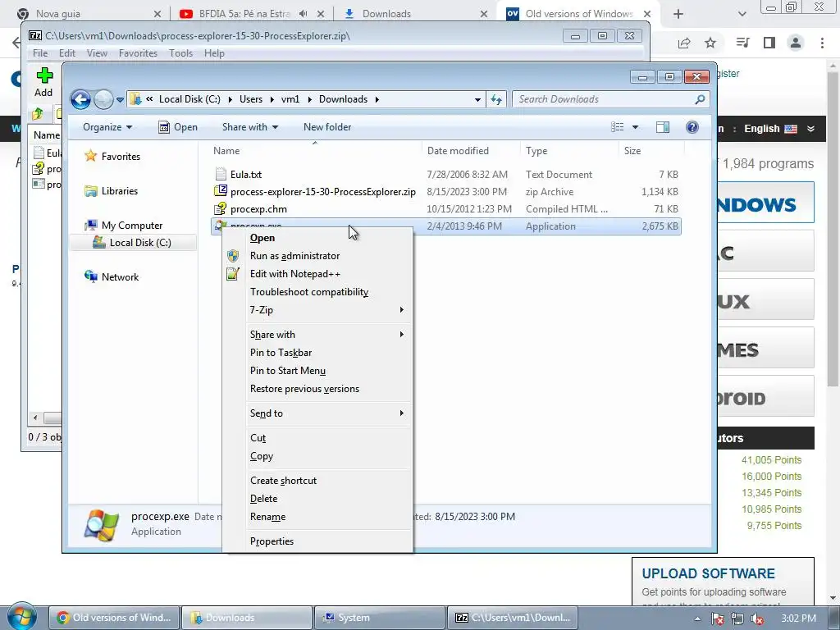
Task: Select the procexp.chm file
Action: [x=445, y=209]
